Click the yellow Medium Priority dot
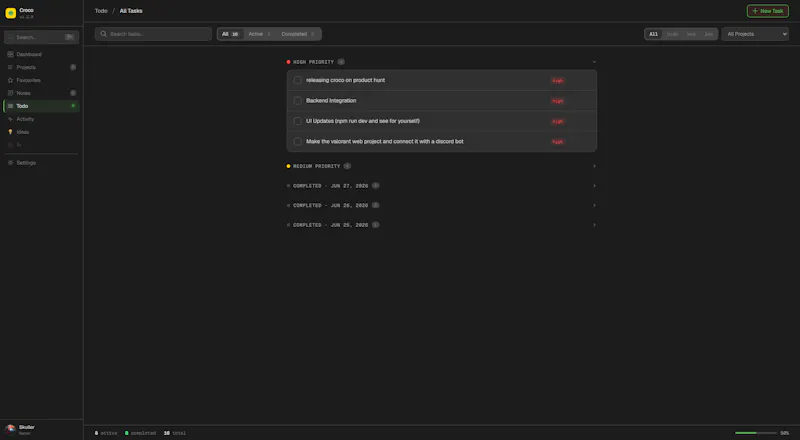 tap(288, 166)
